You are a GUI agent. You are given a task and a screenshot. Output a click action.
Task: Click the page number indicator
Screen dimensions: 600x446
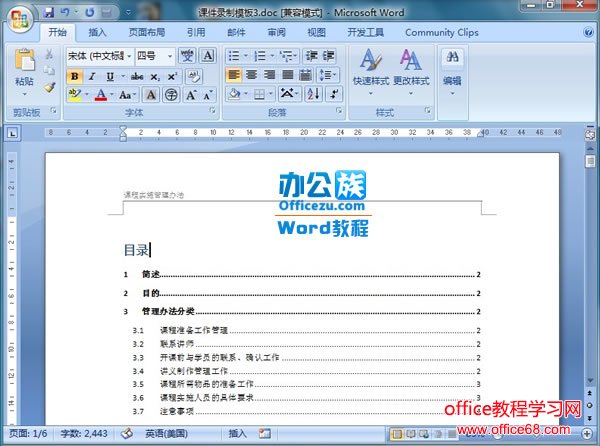28,433
